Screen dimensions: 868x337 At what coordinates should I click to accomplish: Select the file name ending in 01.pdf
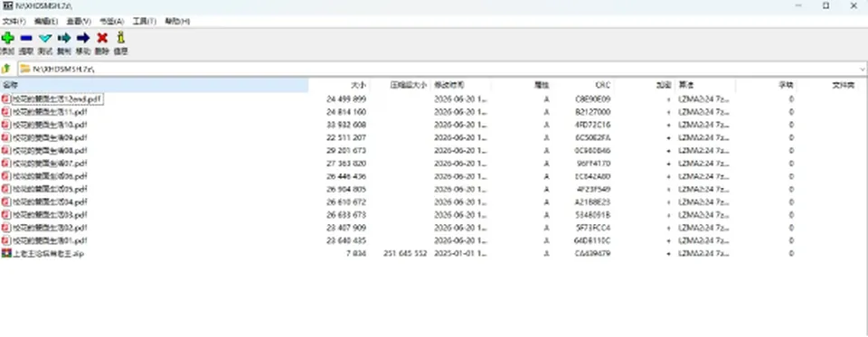50,240
